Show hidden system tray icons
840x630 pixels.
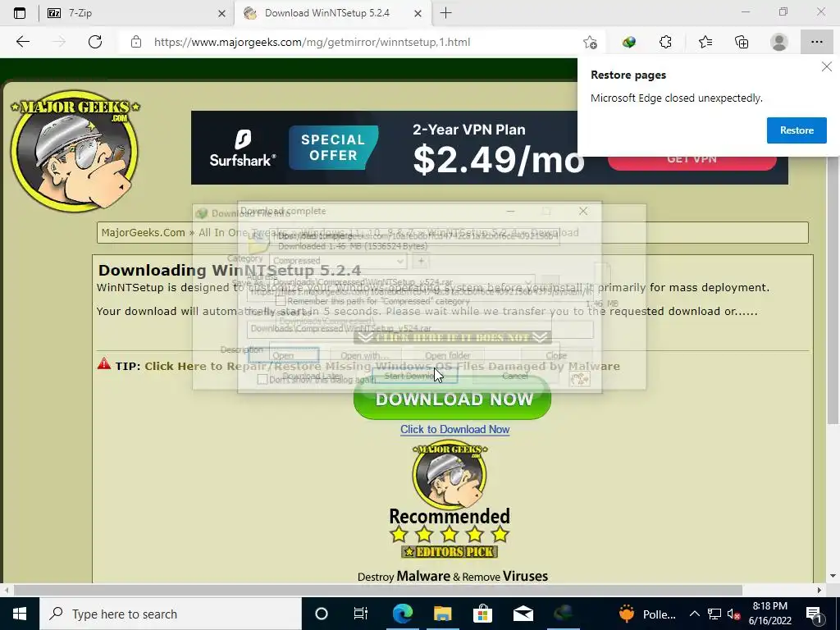(x=694, y=614)
